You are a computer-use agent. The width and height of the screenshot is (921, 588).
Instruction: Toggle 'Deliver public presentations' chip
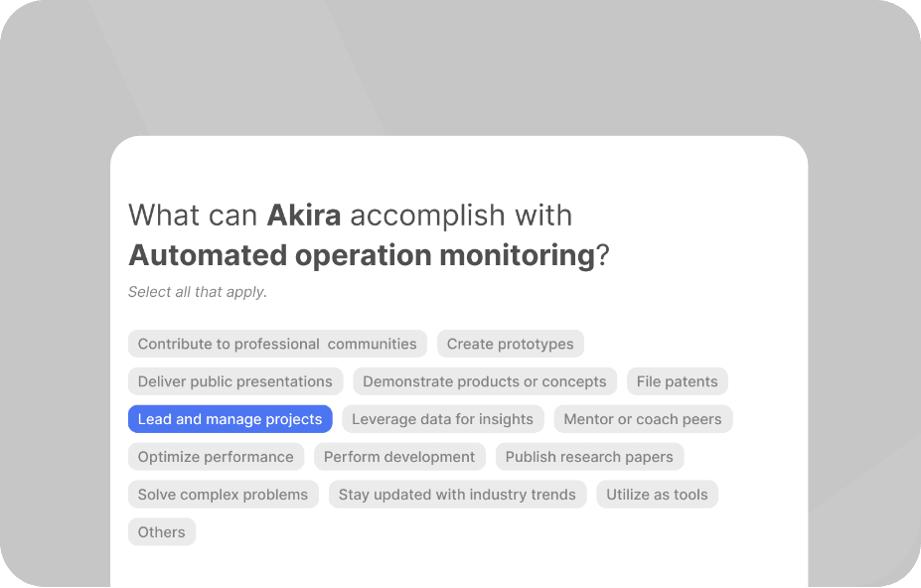click(x=235, y=381)
